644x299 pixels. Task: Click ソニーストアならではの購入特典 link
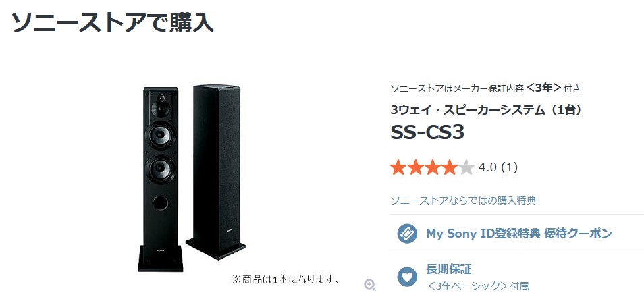pos(463,200)
